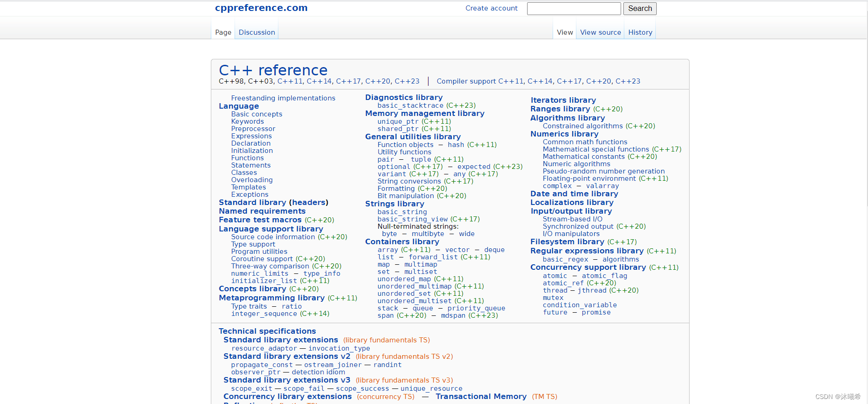Image resolution: width=868 pixels, height=404 pixels.
Task: Open unordered_multimap link
Action: (x=414, y=286)
